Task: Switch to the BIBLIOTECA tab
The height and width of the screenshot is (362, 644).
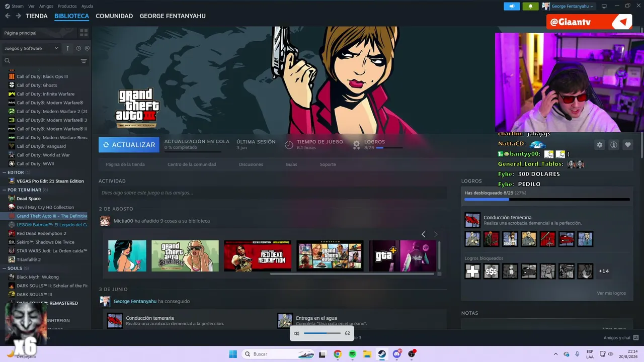Action: (71, 16)
